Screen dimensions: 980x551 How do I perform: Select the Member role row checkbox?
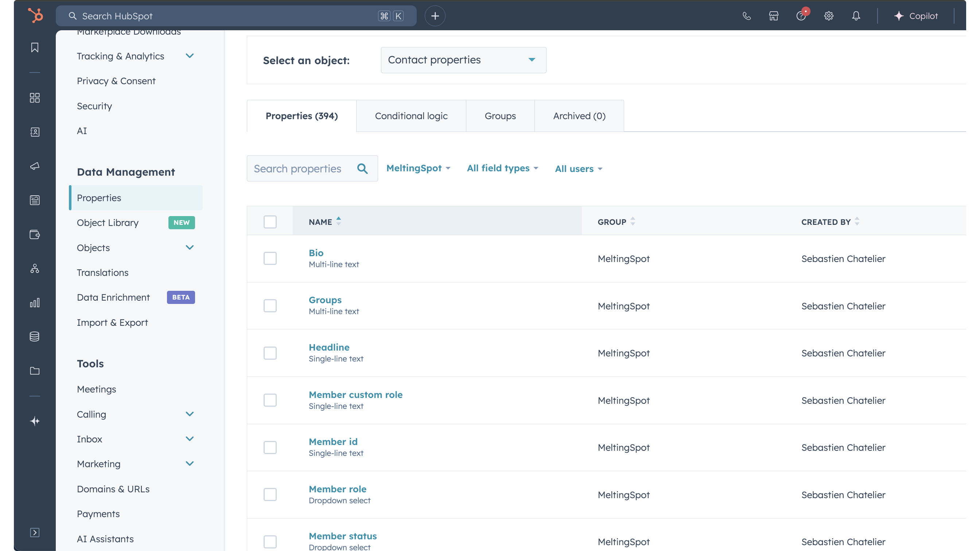270,495
